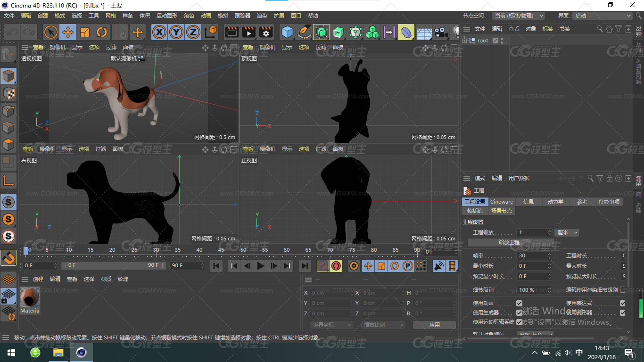Open perspective viewport 摄像机 menu

(58, 47)
